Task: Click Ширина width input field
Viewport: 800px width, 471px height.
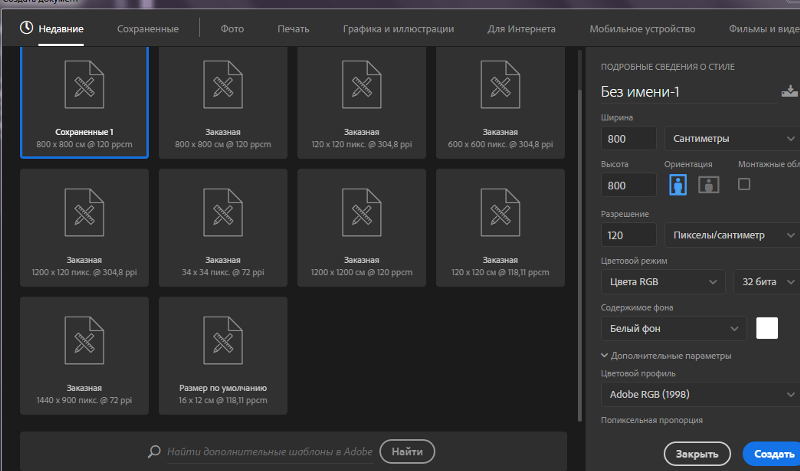Action: coord(629,139)
